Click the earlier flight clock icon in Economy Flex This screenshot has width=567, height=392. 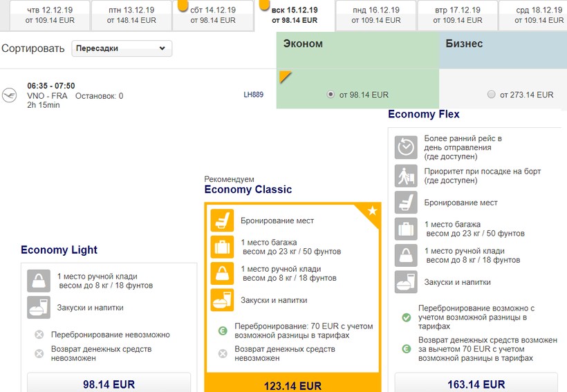(x=406, y=147)
